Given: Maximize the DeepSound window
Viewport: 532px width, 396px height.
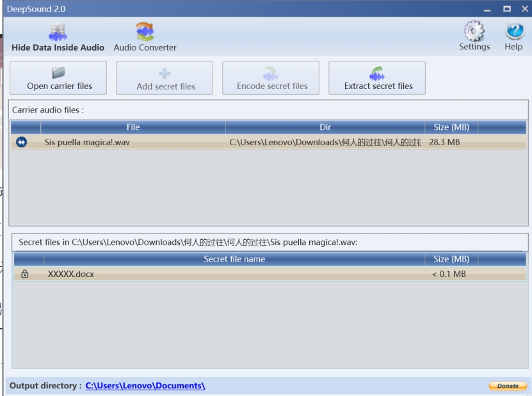Looking at the screenshot, I should [x=507, y=9].
